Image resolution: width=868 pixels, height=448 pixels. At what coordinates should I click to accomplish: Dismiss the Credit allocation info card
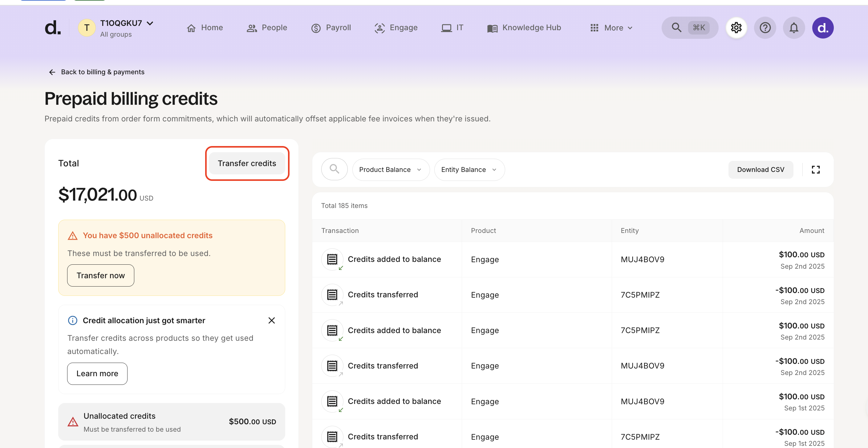(272, 320)
